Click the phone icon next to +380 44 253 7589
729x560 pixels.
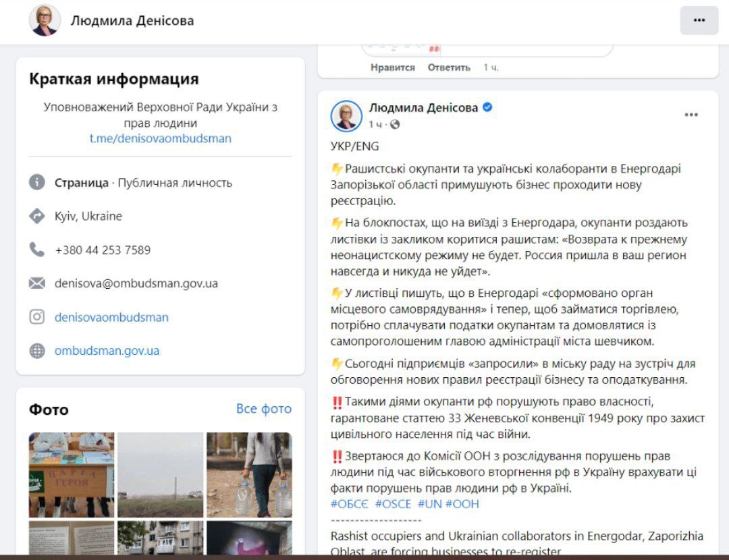37,250
